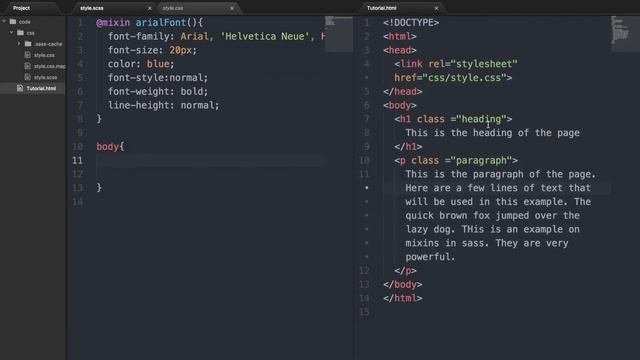The width and height of the screenshot is (640, 360).
Task: Close the style.scss tab
Action: click(x=149, y=8)
